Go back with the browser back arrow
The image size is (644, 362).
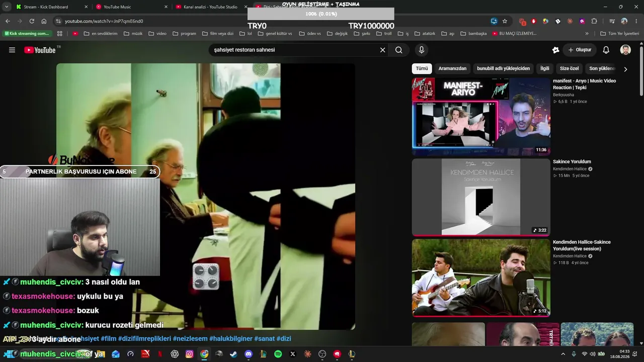click(8, 21)
